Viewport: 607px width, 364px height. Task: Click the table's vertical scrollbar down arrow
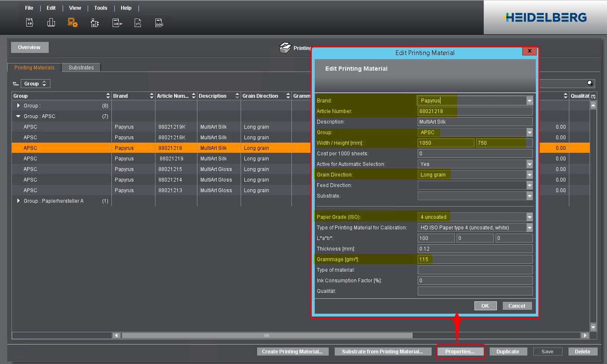[593, 327]
